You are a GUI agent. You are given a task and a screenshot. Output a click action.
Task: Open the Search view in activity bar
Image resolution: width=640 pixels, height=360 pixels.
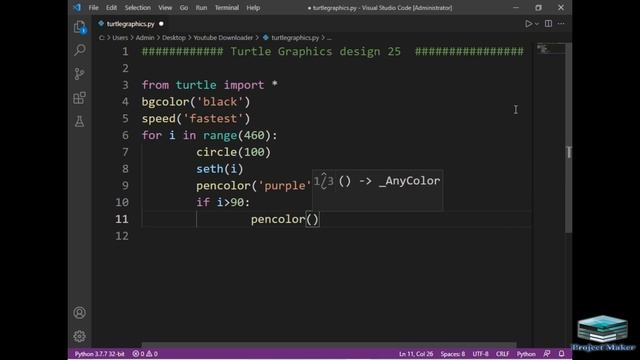point(80,50)
